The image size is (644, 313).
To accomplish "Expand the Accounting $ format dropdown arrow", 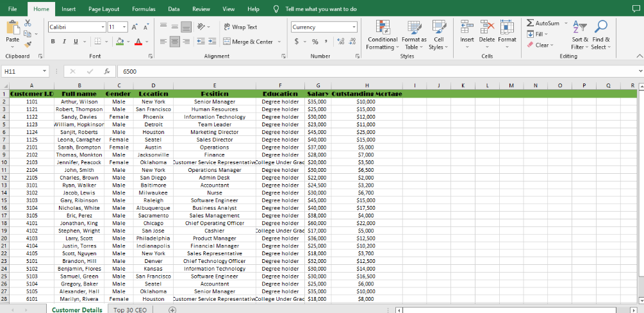I will click(305, 42).
